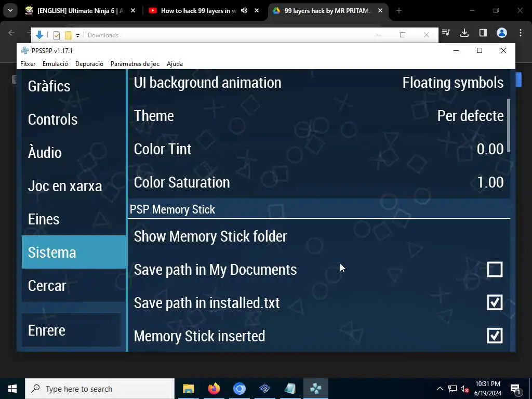This screenshot has height=399, width=532.
Task: Open the Paràmetres de joc menu
Action: pos(135,64)
